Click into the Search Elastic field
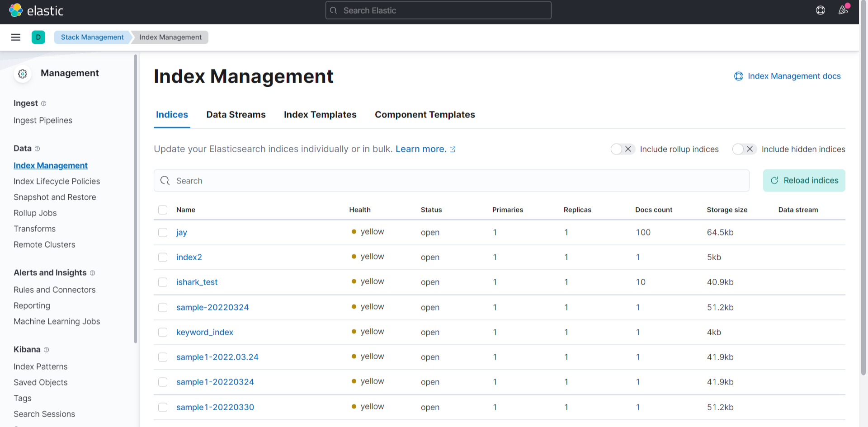Image resolution: width=868 pixels, height=427 pixels. coord(439,10)
